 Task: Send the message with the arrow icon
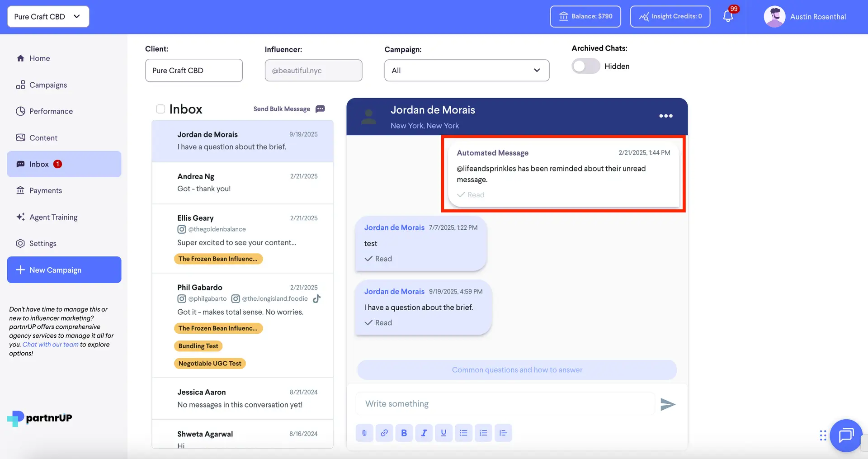tap(668, 404)
